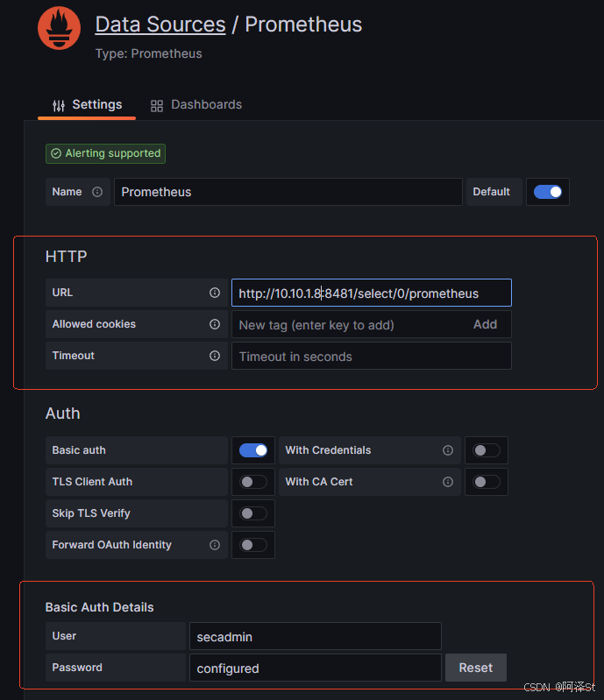Click the Dashboards tab grid icon
The width and height of the screenshot is (604, 700).
[x=157, y=106]
